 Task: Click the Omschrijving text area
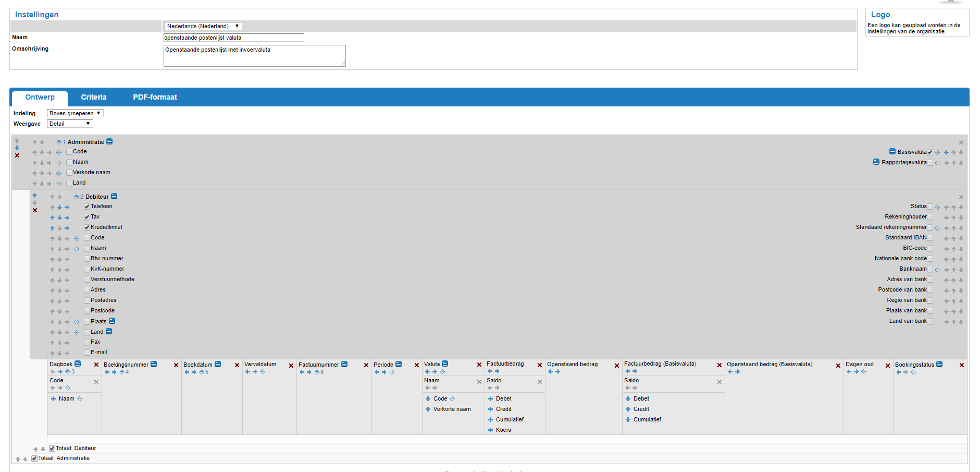(x=254, y=56)
